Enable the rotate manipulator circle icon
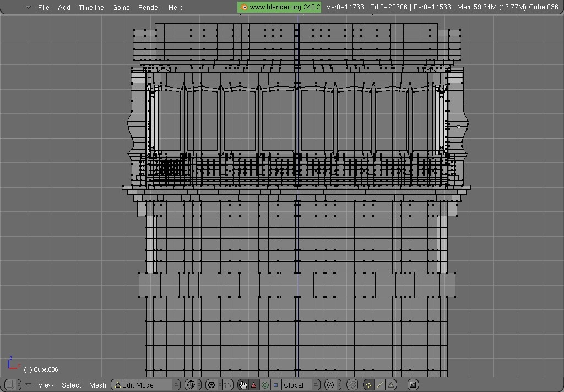 tap(265, 385)
